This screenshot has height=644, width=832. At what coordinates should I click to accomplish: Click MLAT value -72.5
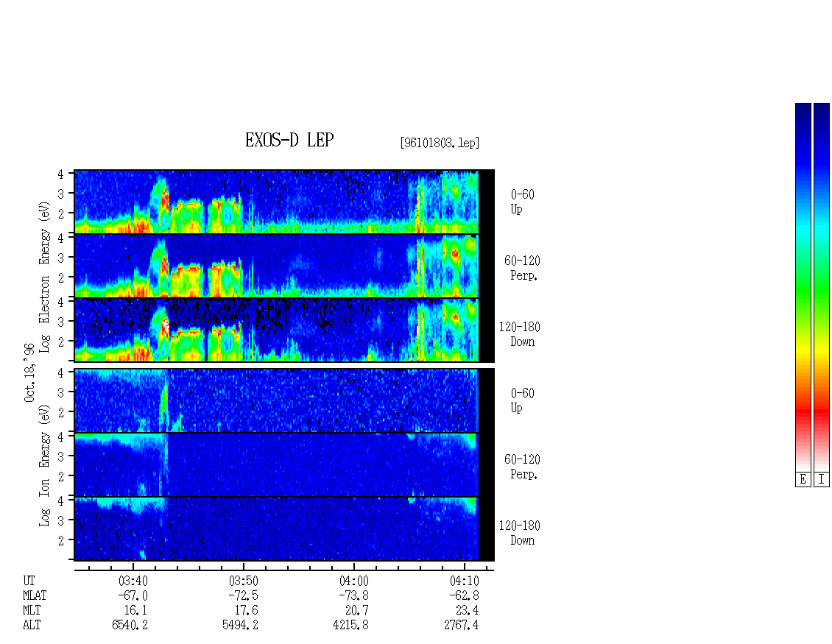click(x=244, y=595)
